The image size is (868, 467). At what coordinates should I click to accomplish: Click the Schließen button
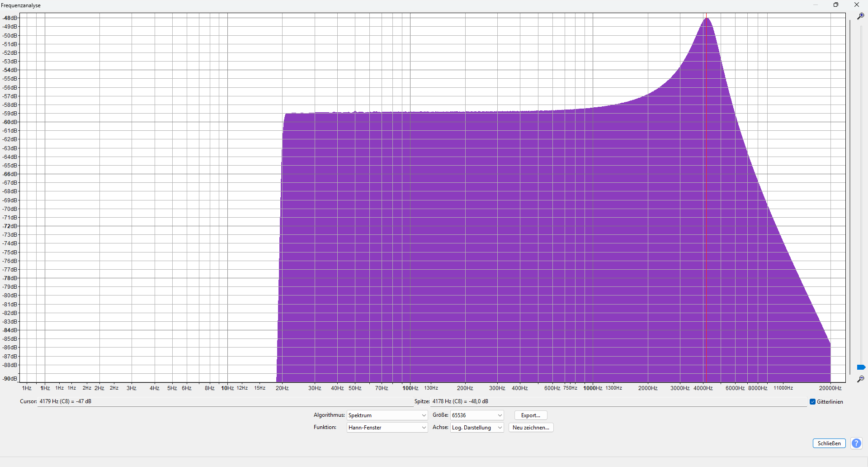pos(829,443)
